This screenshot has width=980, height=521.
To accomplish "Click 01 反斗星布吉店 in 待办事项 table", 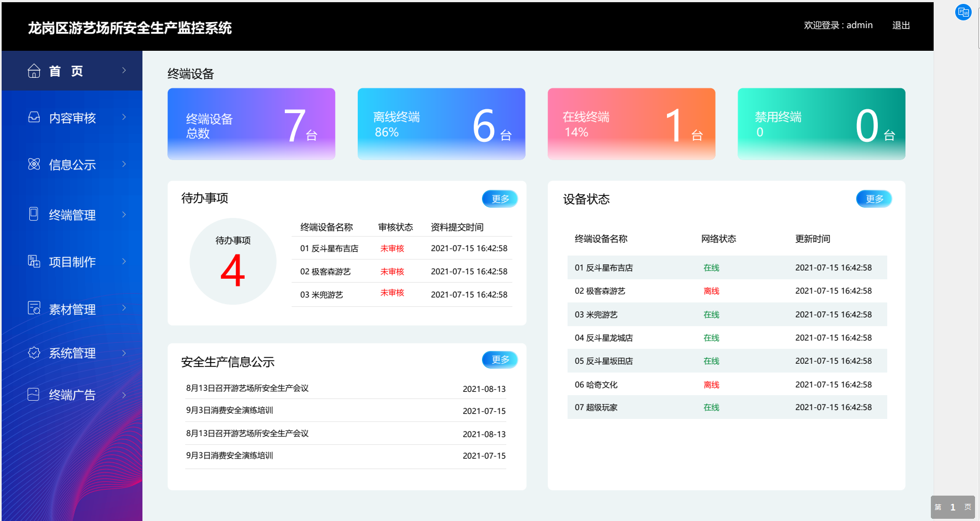I will point(329,248).
